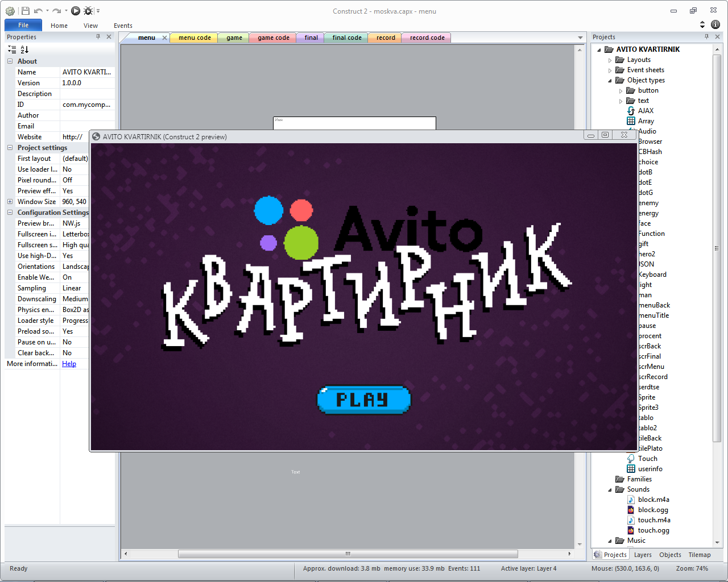This screenshot has height=582, width=728.
Task: Open the redo history dropdown arrow
Action: pos(65,11)
